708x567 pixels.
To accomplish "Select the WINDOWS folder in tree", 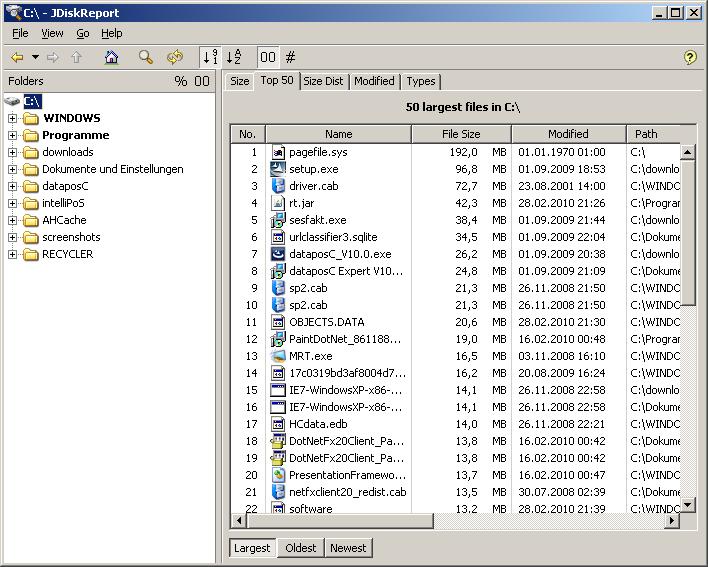I will pyautogui.click(x=72, y=118).
